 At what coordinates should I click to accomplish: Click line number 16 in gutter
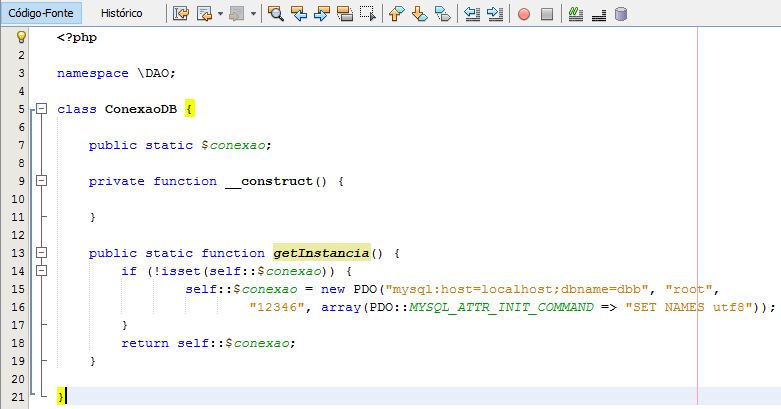pyautogui.click(x=18, y=307)
